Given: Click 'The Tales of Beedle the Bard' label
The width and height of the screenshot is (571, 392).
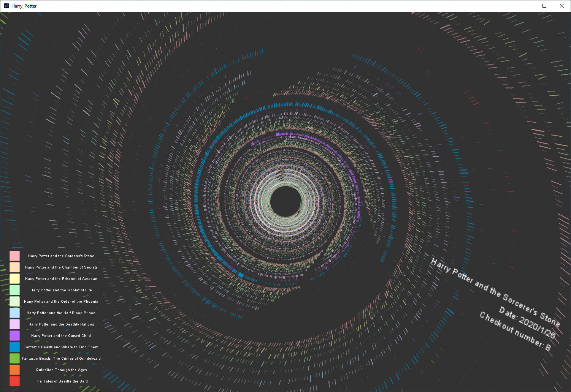Looking at the screenshot, I should tap(61, 381).
